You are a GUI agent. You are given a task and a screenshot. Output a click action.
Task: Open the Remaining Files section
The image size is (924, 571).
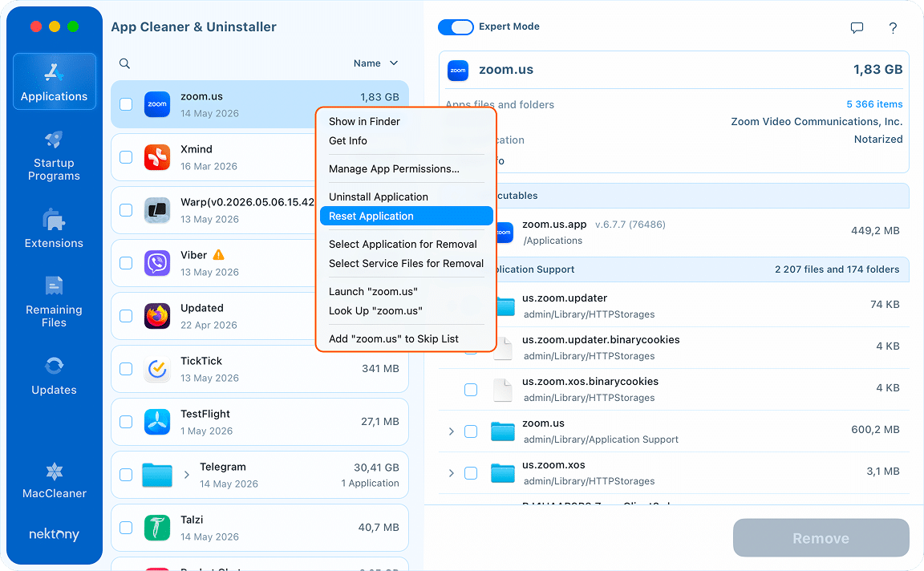(54, 302)
